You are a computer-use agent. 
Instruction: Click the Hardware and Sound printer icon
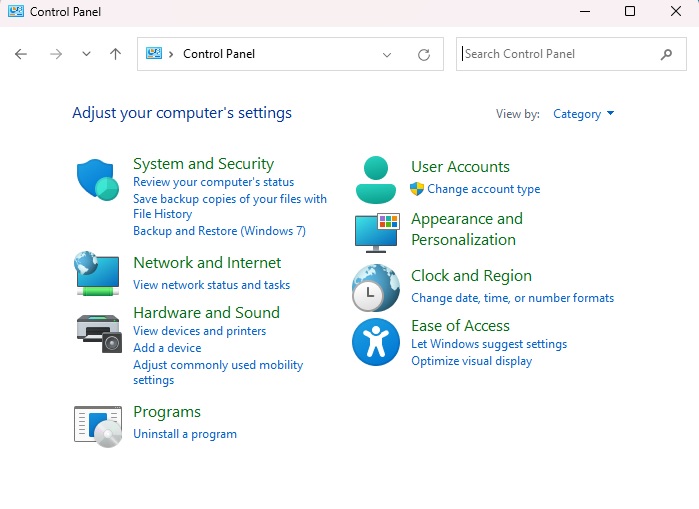click(98, 330)
